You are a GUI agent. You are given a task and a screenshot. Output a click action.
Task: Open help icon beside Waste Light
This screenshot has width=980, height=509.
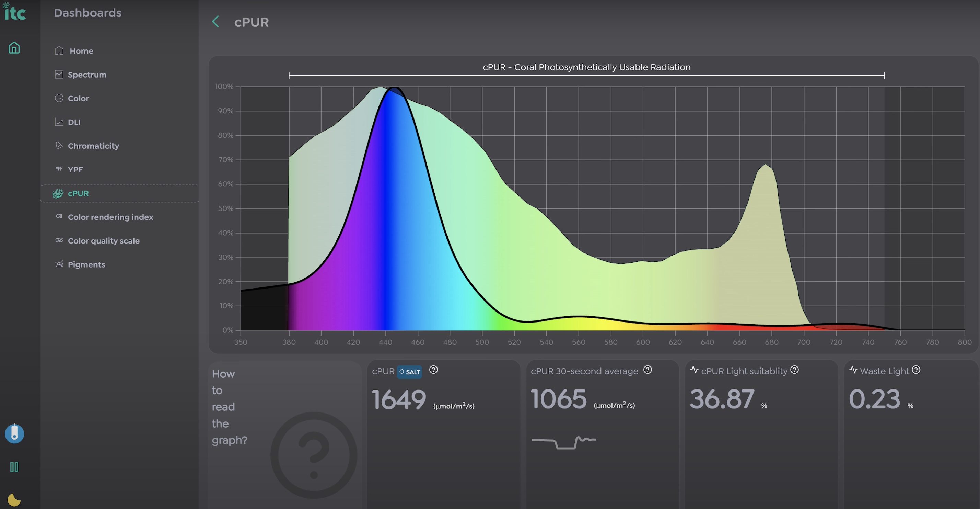point(916,370)
